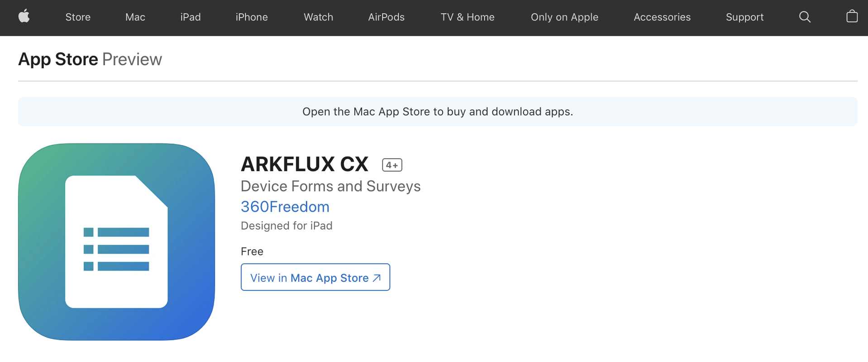
Task: Click the ARKFLUX CX app icon
Action: (x=116, y=242)
